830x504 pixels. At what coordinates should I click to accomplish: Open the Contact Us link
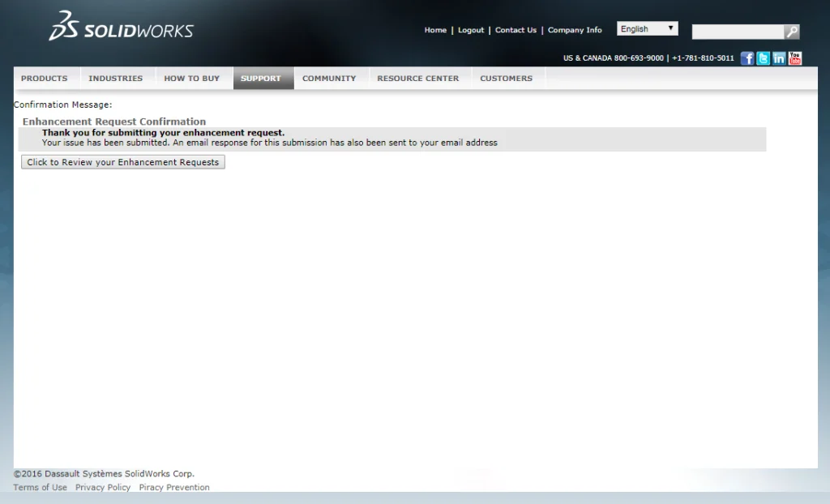(x=516, y=30)
